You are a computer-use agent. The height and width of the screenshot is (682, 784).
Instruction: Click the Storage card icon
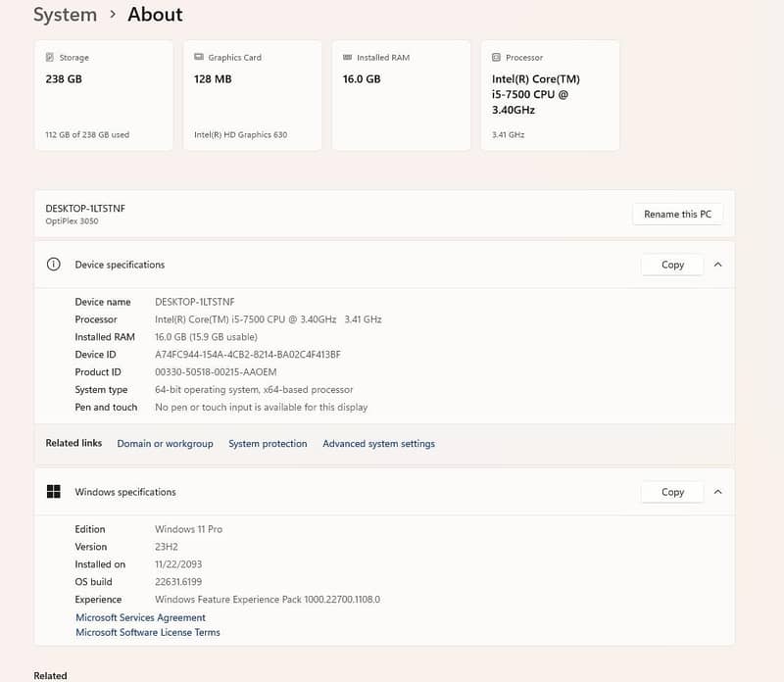coord(50,57)
